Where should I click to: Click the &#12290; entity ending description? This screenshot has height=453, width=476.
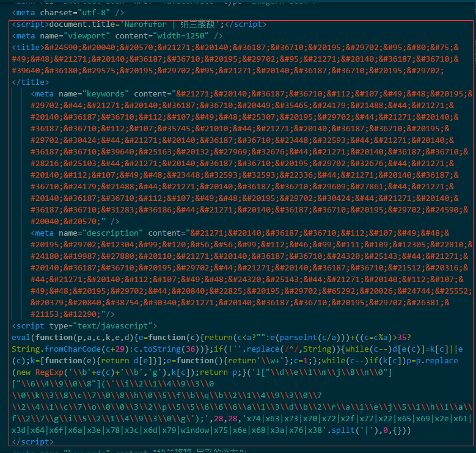click(x=82, y=314)
